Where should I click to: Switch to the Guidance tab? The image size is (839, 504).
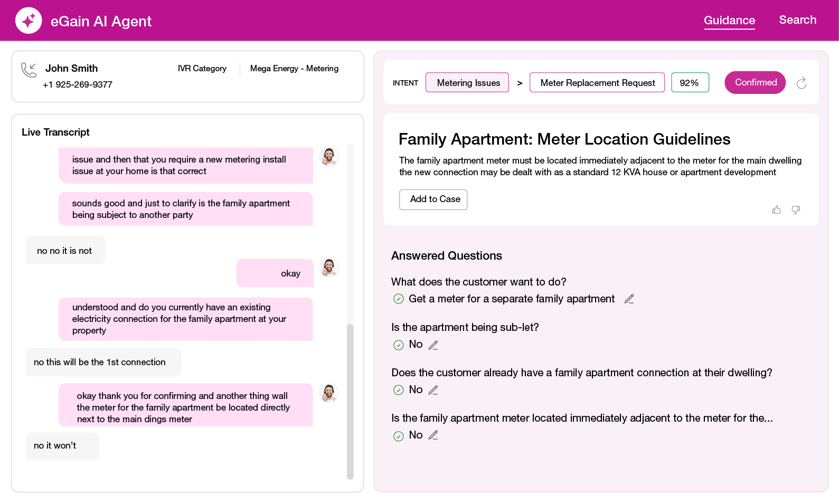tap(729, 21)
